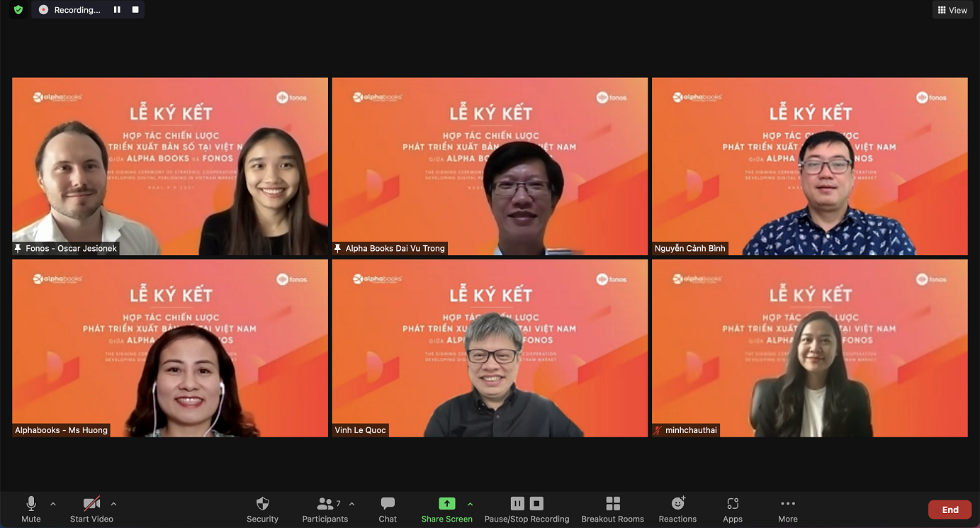Select Alpha Books Dai Vu Trong video tile
This screenshot has height=528, width=980.
coord(490,167)
